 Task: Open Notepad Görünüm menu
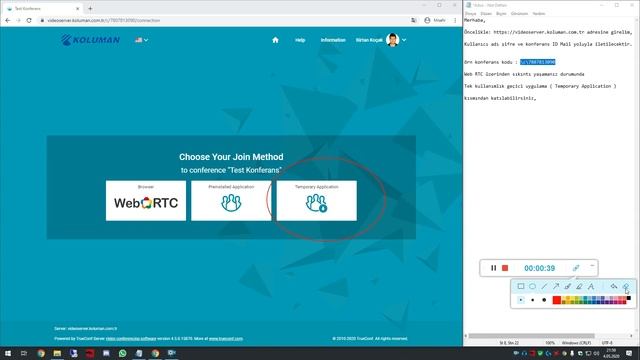[519, 13]
